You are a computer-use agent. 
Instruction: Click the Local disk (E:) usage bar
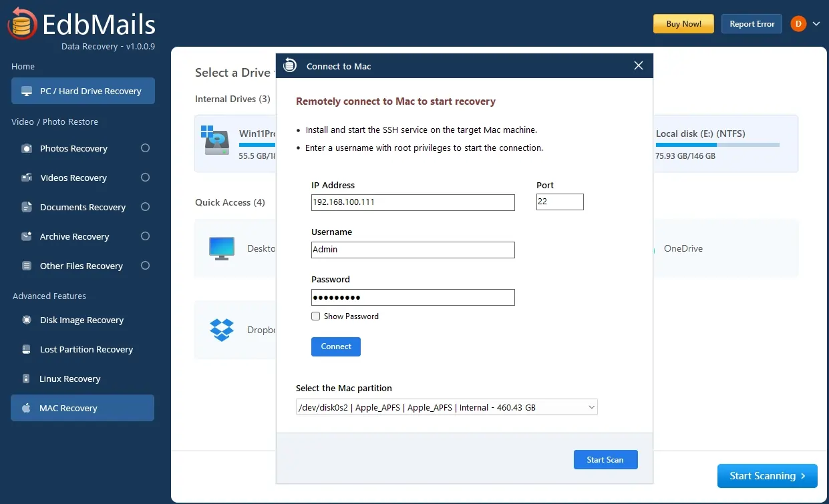717,145
